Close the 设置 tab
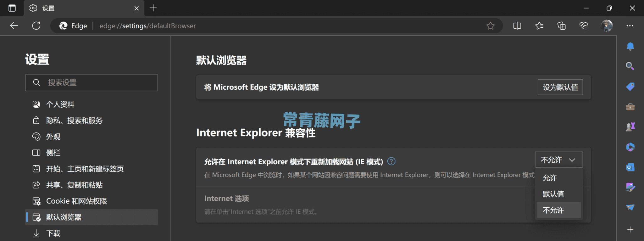The image size is (644, 241). point(136,8)
